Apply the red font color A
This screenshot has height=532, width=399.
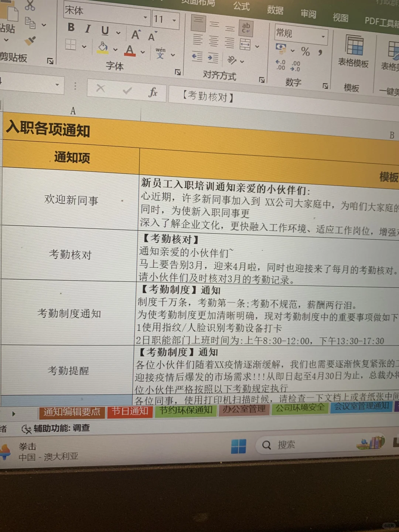130,50
